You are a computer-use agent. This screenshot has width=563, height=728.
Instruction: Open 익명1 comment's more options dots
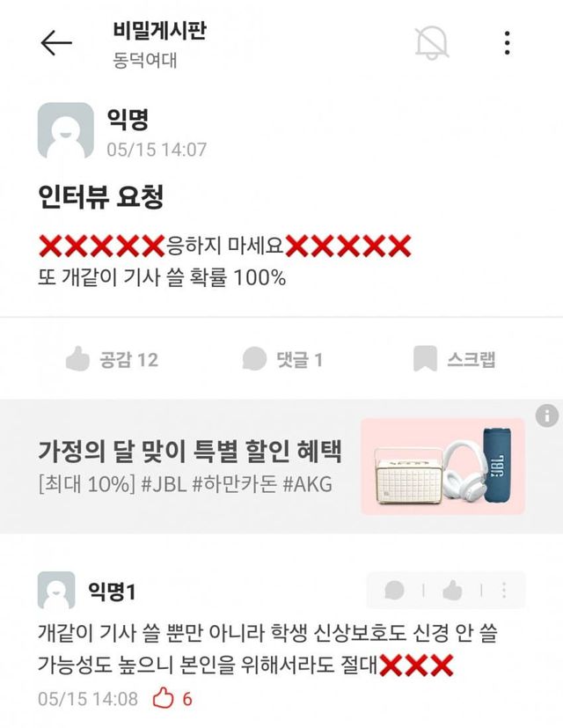coord(504,590)
